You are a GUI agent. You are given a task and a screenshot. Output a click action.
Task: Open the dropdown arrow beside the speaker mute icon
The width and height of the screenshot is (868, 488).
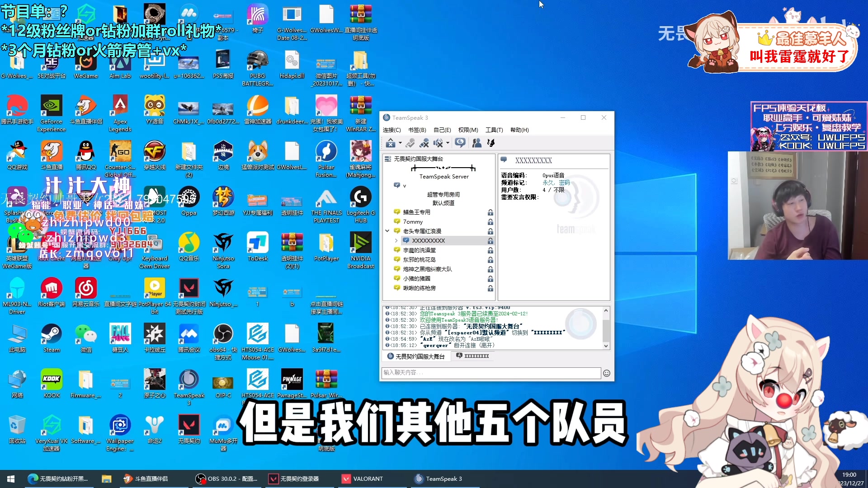tap(448, 143)
